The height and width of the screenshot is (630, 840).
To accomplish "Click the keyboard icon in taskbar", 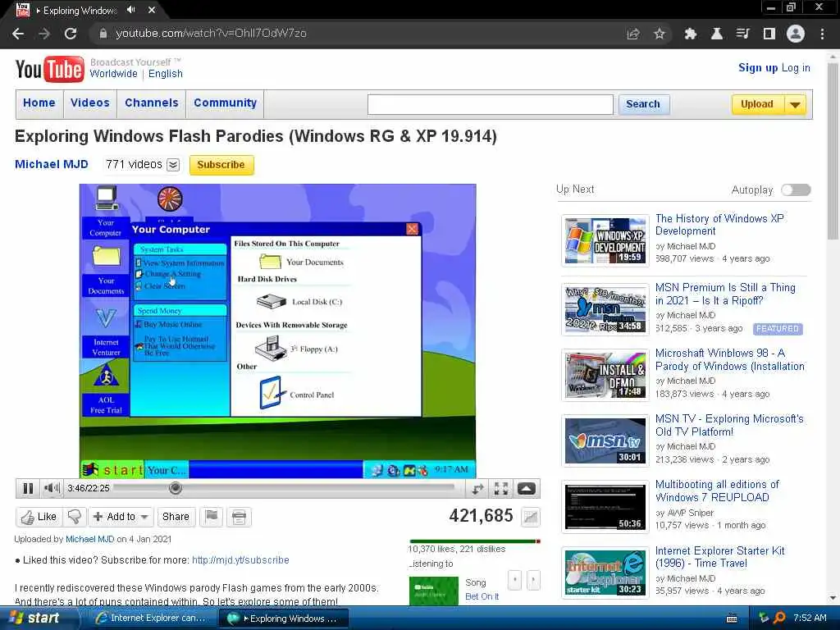I will point(731,619).
